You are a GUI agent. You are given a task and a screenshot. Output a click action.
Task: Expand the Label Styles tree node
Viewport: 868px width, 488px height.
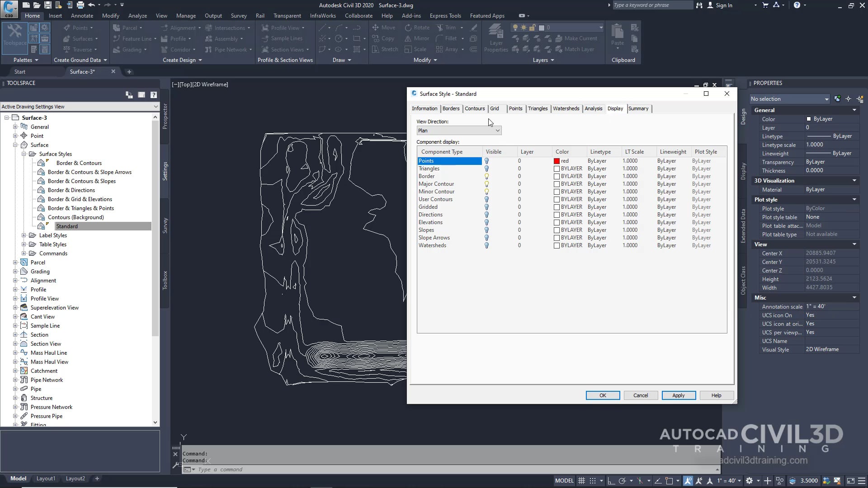point(24,235)
